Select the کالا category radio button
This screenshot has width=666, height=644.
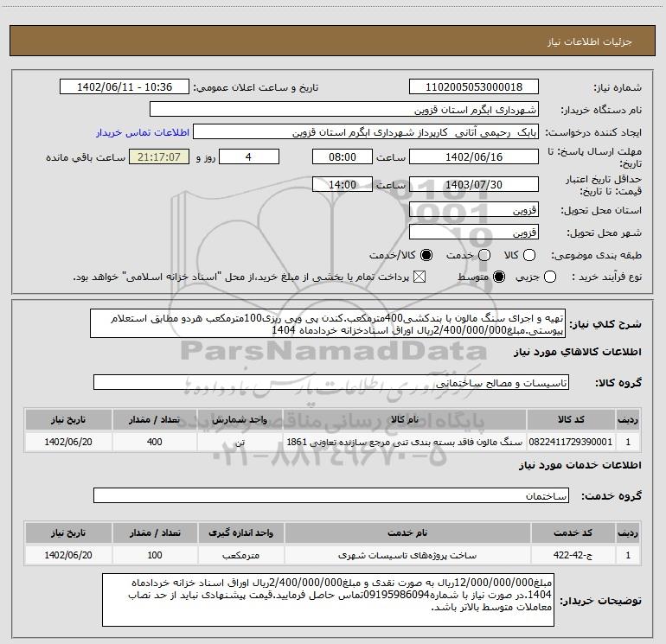click(528, 255)
